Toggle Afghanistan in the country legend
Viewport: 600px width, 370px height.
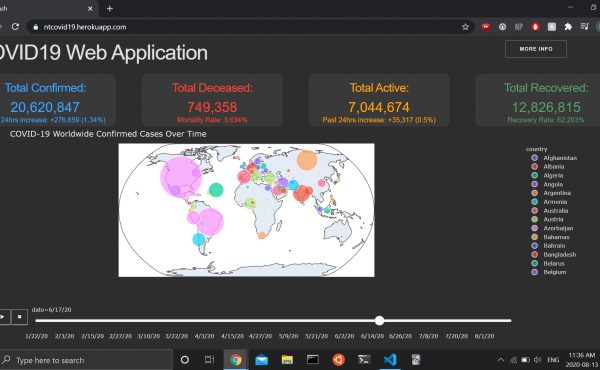pyautogui.click(x=554, y=158)
